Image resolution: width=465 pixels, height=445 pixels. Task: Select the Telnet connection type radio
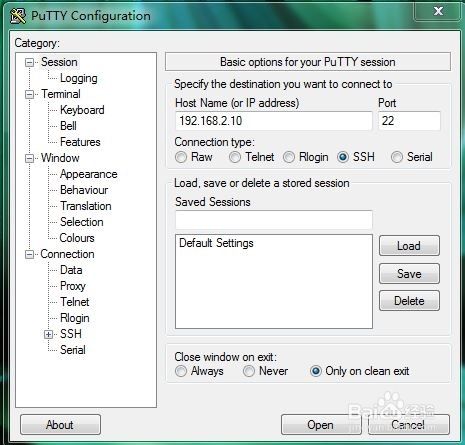(235, 157)
